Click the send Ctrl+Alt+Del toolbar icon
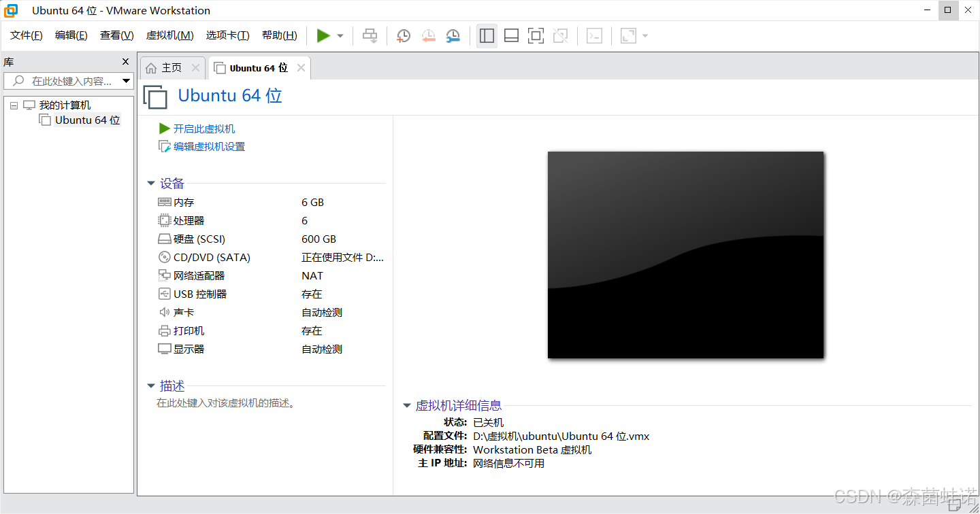The height and width of the screenshot is (514, 980). click(370, 36)
